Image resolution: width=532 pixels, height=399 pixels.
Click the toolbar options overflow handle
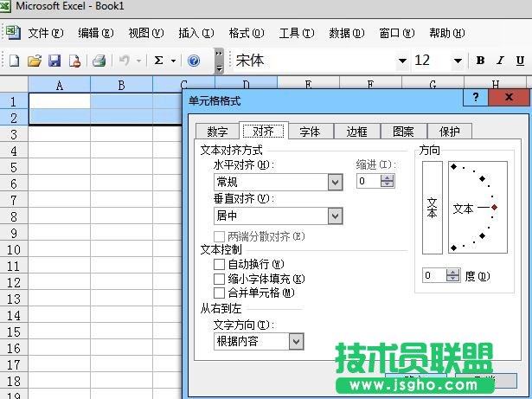[x=219, y=61]
